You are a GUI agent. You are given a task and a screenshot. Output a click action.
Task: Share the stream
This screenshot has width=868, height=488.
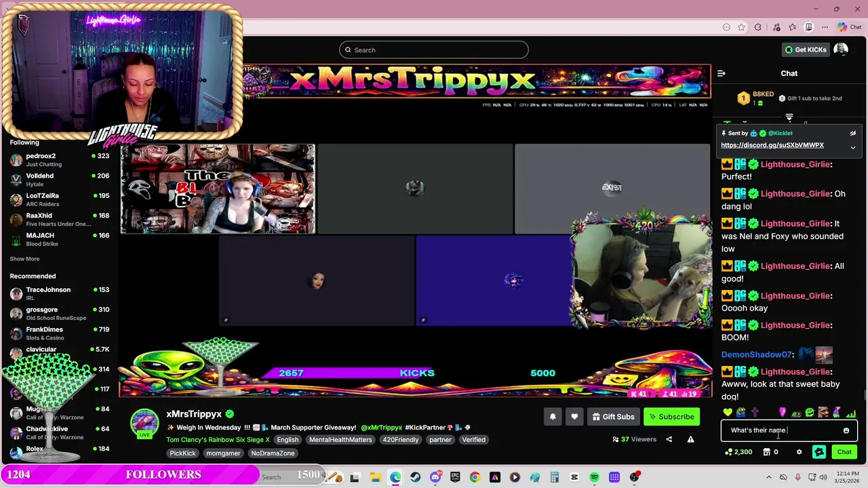(669, 439)
